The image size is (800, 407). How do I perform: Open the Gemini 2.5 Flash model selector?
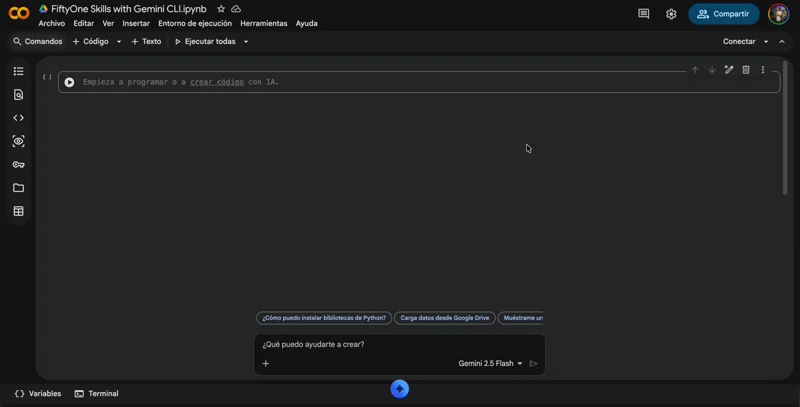coord(490,364)
